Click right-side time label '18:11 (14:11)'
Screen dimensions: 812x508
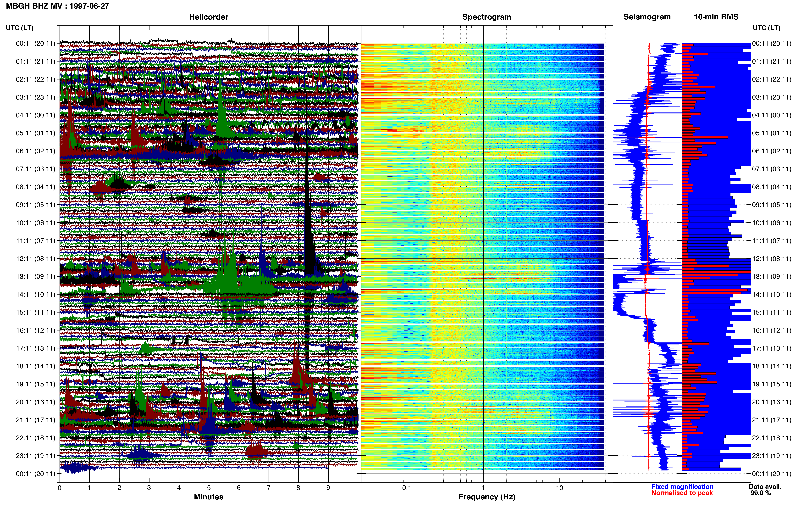pyautogui.click(x=772, y=366)
